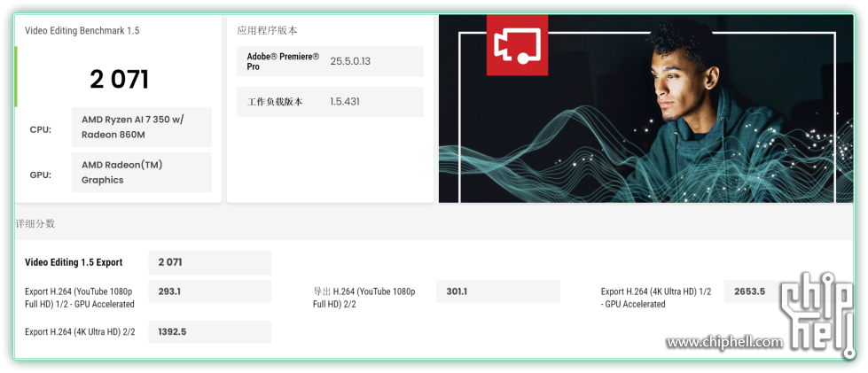This screenshot has width=868, height=373.
Task: Click the 应用程序版本 heading
Action: tap(265, 30)
